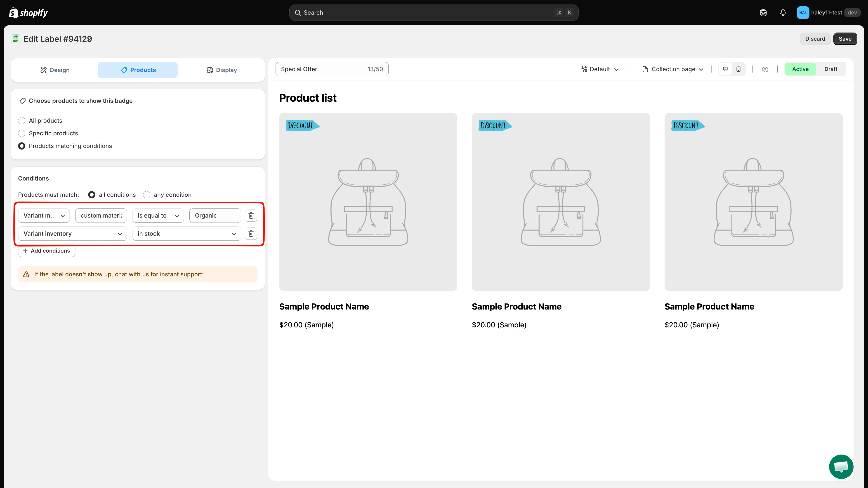Click the chat with support link
Image resolution: width=868 pixels, height=488 pixels.
[127, 274]
